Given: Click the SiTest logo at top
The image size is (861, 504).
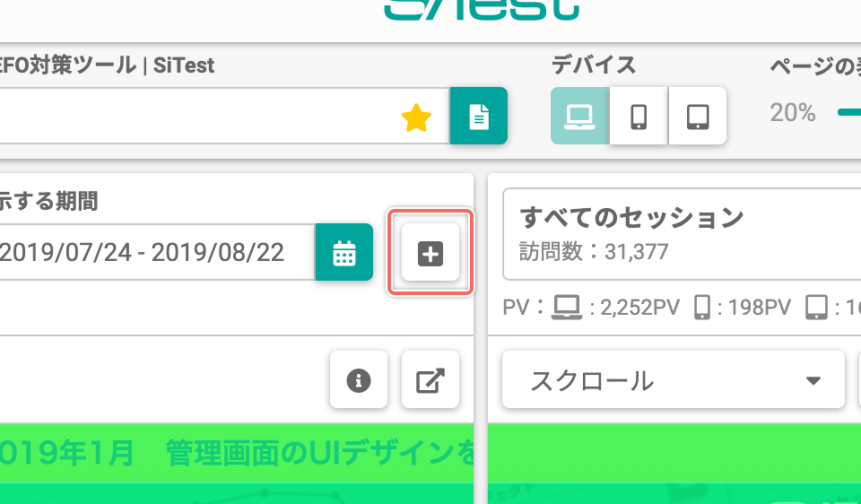Looking at the screenshot, I should pos(482,10).
